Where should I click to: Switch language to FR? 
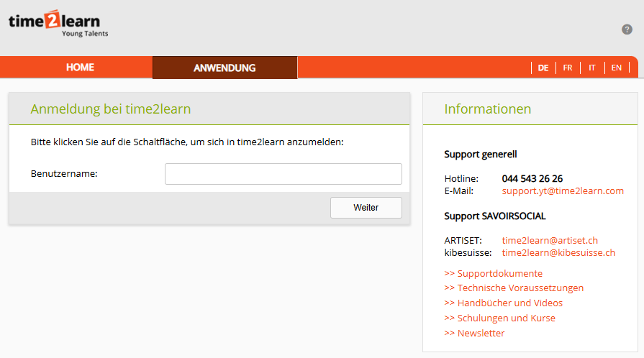point(568,68)
